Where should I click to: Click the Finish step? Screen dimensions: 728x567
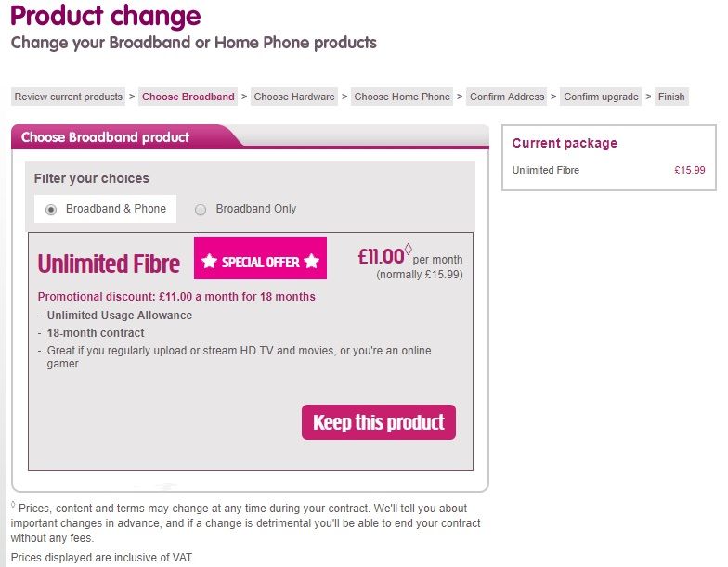tap(671, 97)
